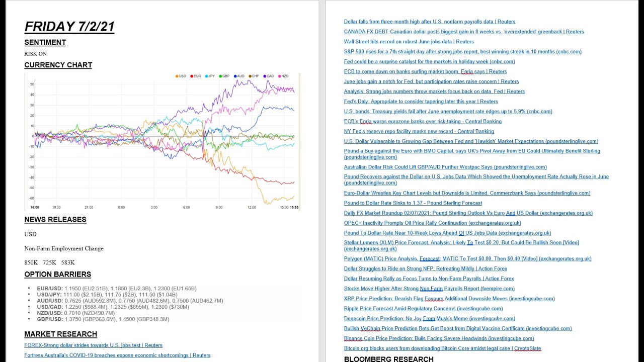644x362 pixels.
Task: Toggle the NZD legend marker on chart
Action: point(283,76)
